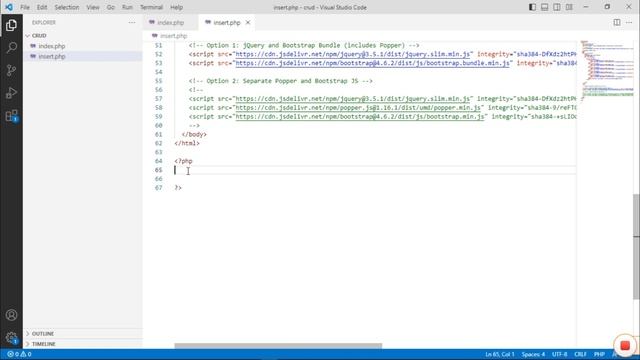Screen dimensions: 640x360
Task: Open Run and Debug view icon
Action: pyautogui.click(x=11, y=93)
